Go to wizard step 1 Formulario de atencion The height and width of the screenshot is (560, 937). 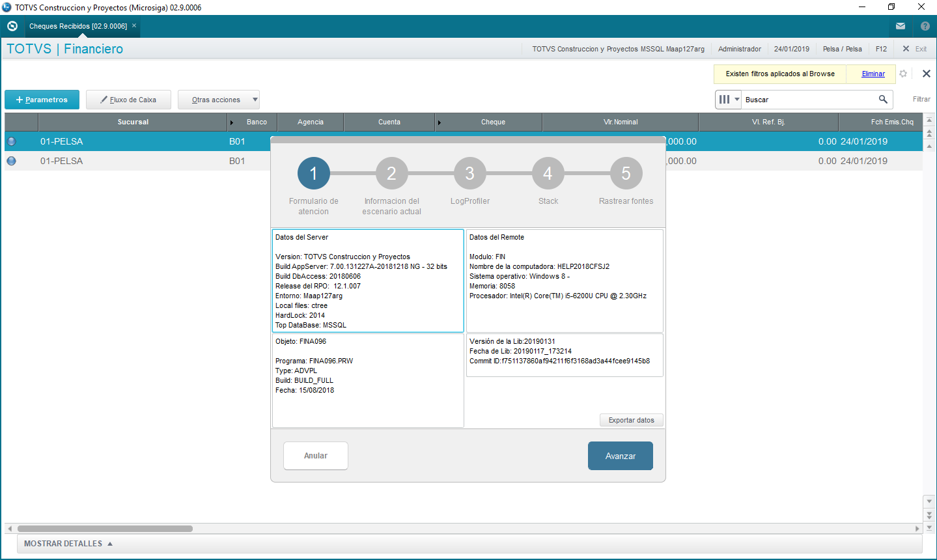pyautogui.click(x=313, y=173)
